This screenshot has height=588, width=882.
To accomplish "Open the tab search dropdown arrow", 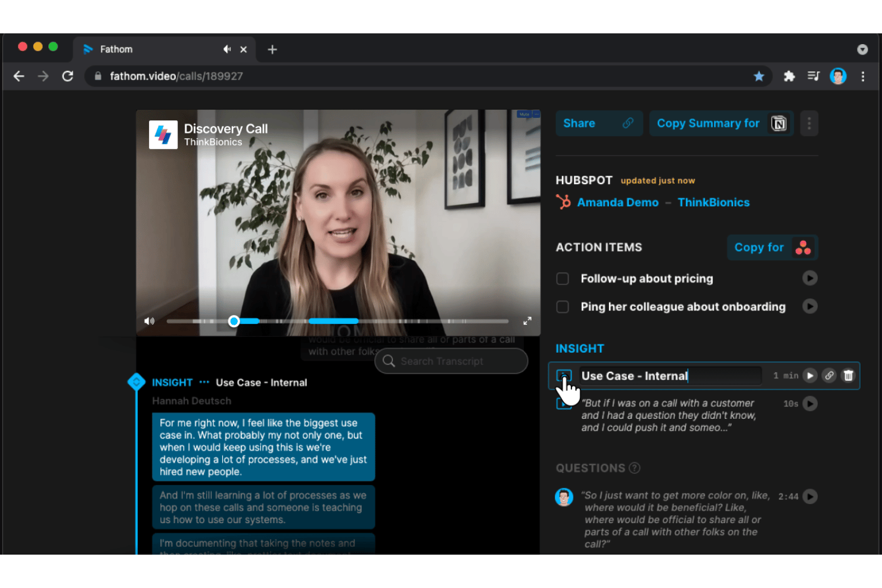I will [862, 49].
